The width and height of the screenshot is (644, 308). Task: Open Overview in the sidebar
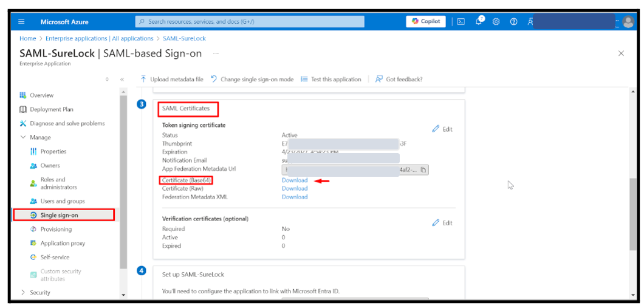41,95
